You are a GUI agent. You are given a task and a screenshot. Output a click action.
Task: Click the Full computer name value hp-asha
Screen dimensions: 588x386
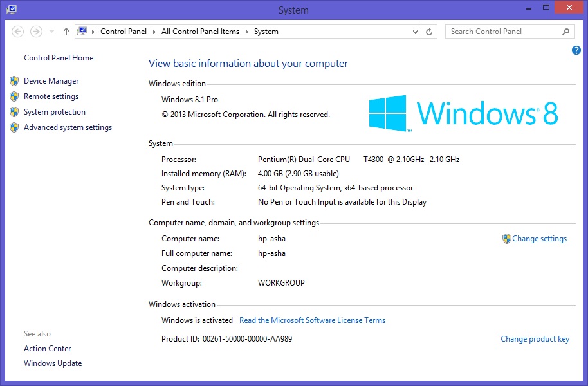pyautogui.click(x=271, y=253)
